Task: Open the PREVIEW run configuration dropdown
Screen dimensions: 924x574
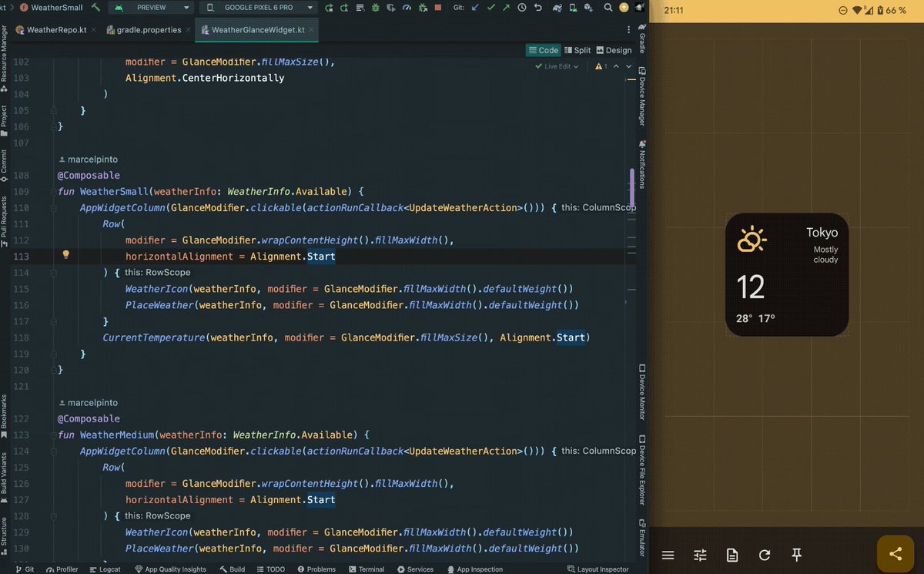Action: click(152, 8)
